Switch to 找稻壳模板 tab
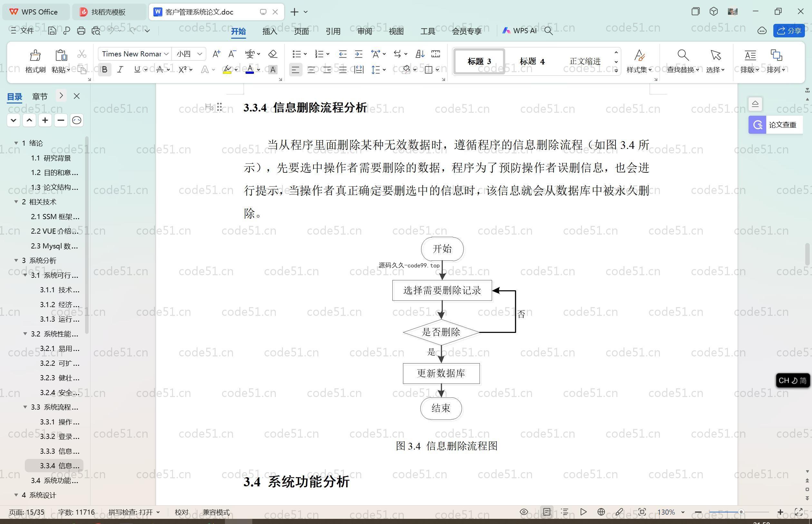Image resolution: width=812 pixels, height=524 pixels. point(109,12)
